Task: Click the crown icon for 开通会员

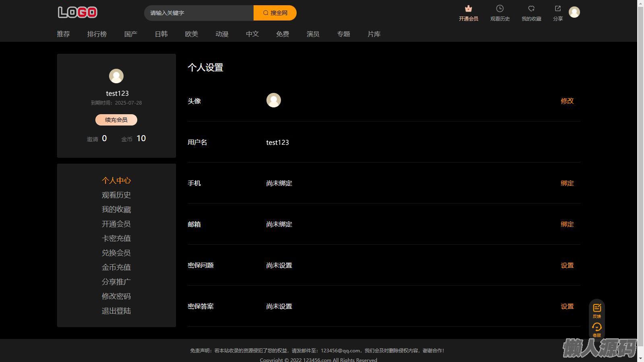Action: tap(468, 9)
